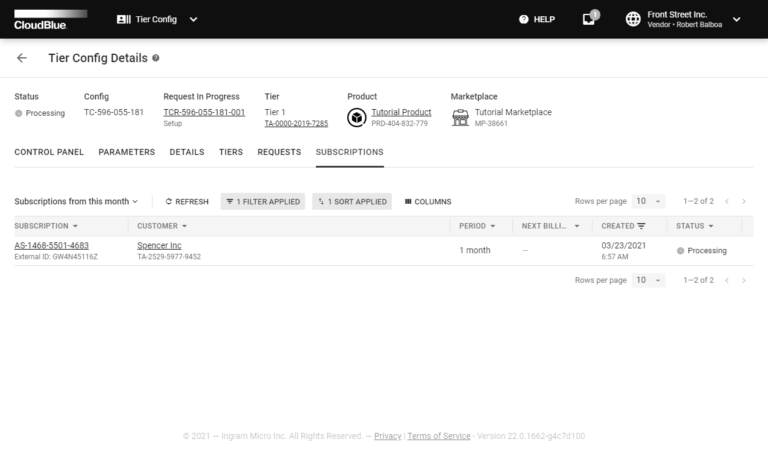Open the Spencer Inc customer link
This screenshot has width=768, height=457.
click(x=159, y=245)
